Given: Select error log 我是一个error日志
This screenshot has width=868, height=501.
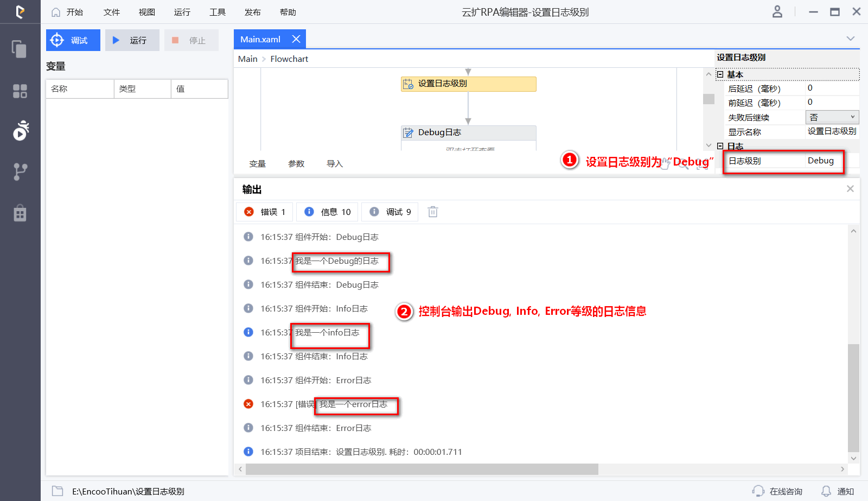Looking at the screenshot, I should click(x=353, y=404).
